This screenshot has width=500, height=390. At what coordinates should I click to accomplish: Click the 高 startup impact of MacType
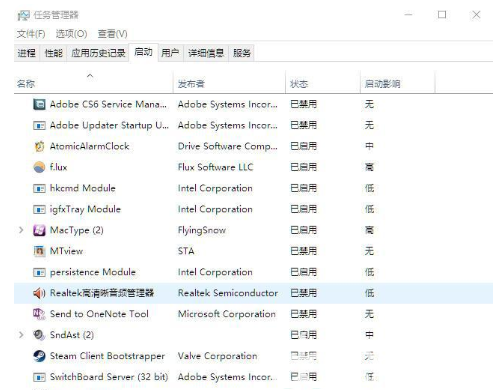369,230
